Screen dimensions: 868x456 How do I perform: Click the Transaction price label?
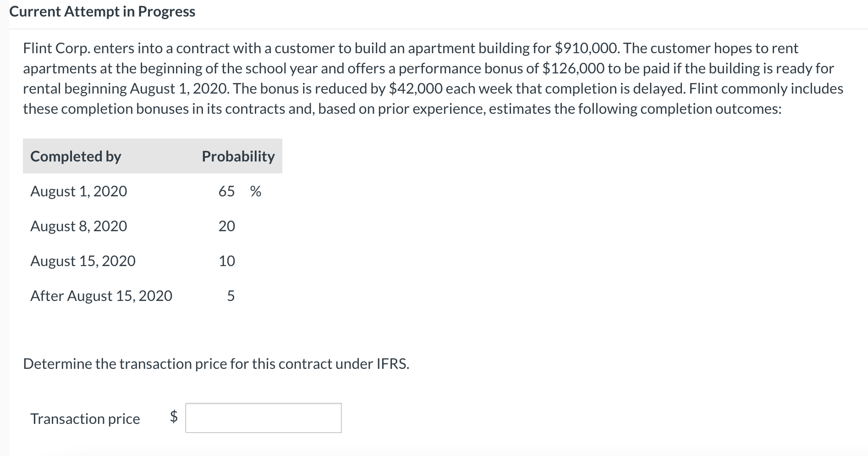pos(85,419)
